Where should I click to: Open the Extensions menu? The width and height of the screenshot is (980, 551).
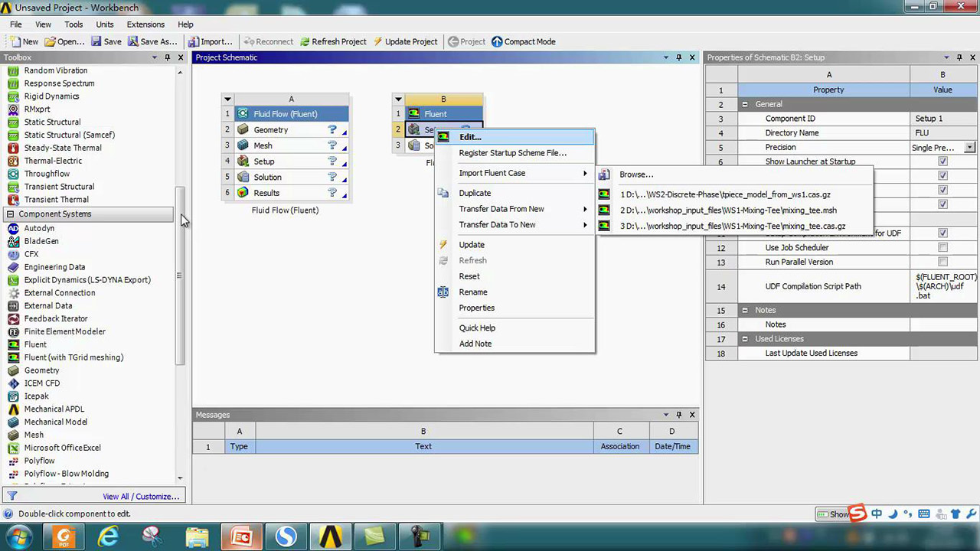[145, 24]
